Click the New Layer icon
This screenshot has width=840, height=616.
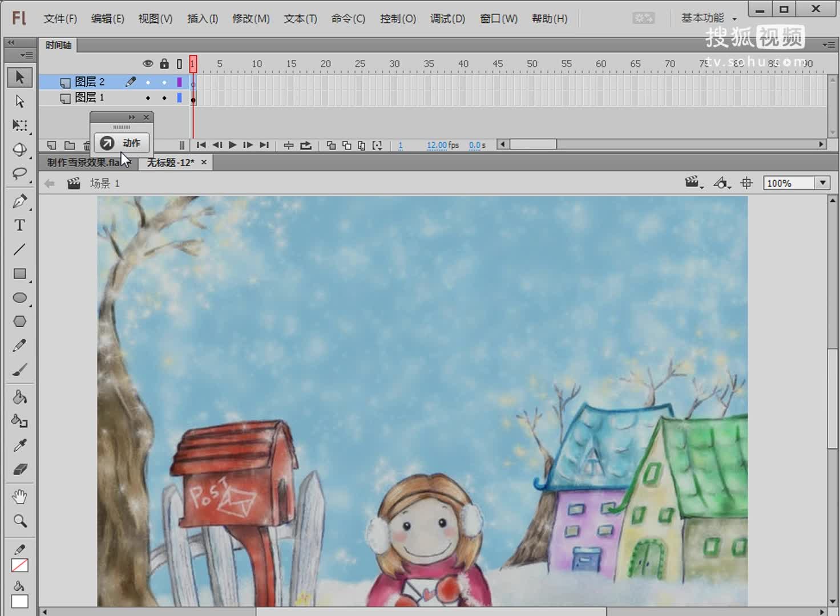[x=51, y=145]
